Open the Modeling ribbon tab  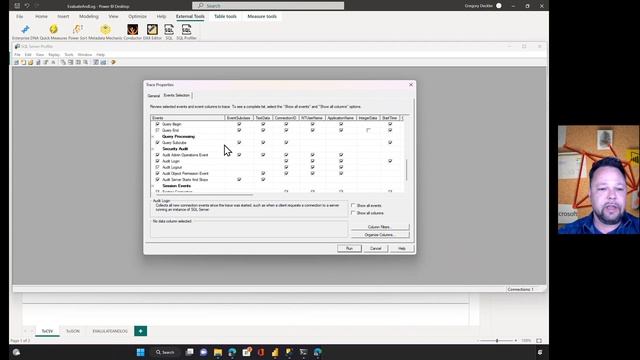[89, 16]
